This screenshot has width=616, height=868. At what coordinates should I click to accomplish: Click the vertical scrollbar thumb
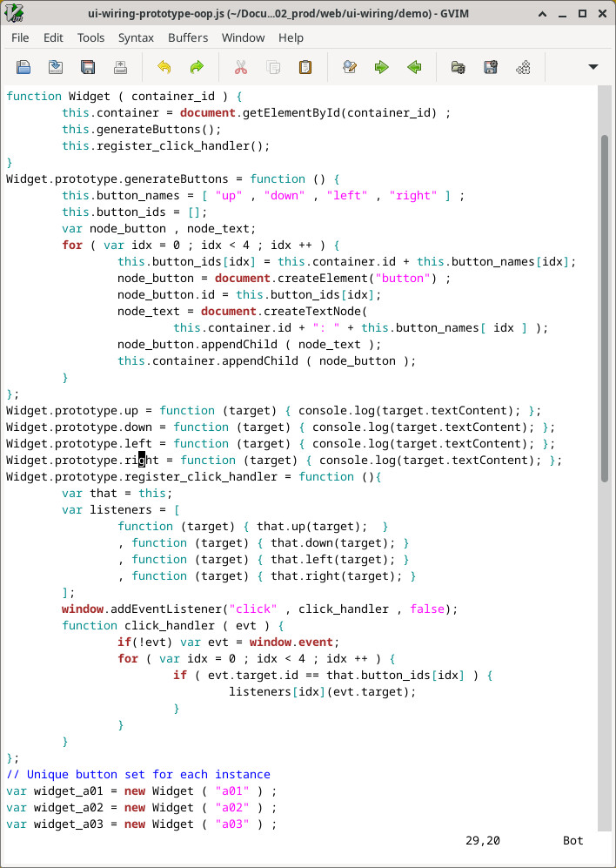coord(605,305)
